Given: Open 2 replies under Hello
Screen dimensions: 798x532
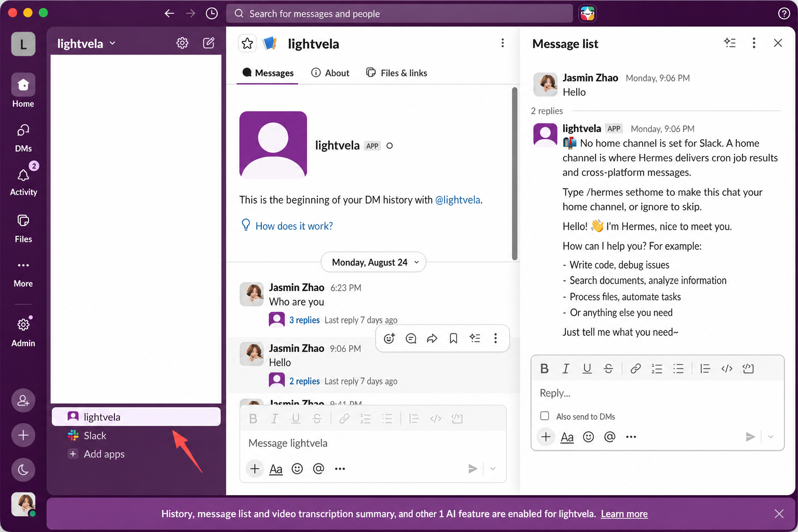Looking at the screenshot, I should pos(304,381).
